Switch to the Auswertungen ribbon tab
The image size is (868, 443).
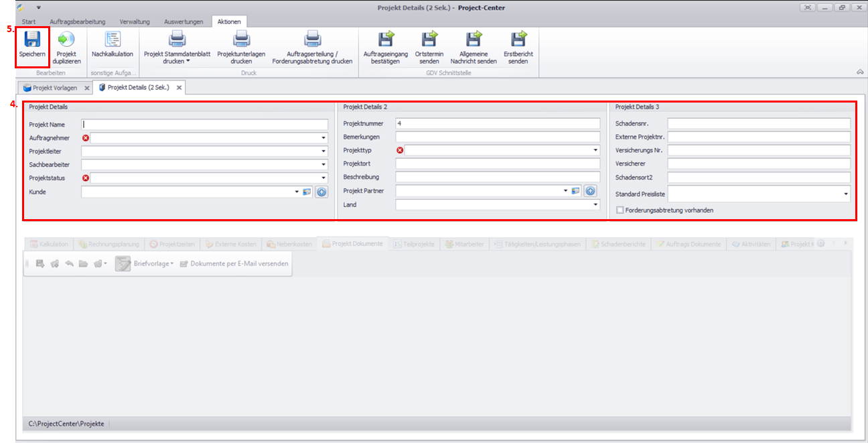click(x=183, y=21)
